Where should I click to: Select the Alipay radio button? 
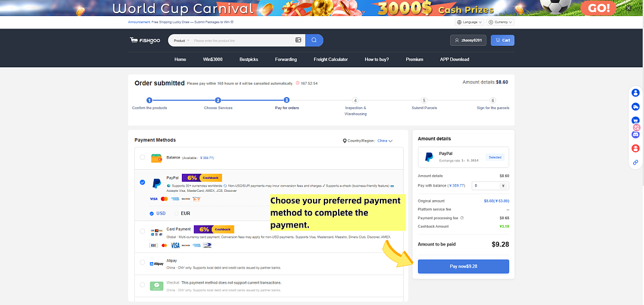(142, 262)
